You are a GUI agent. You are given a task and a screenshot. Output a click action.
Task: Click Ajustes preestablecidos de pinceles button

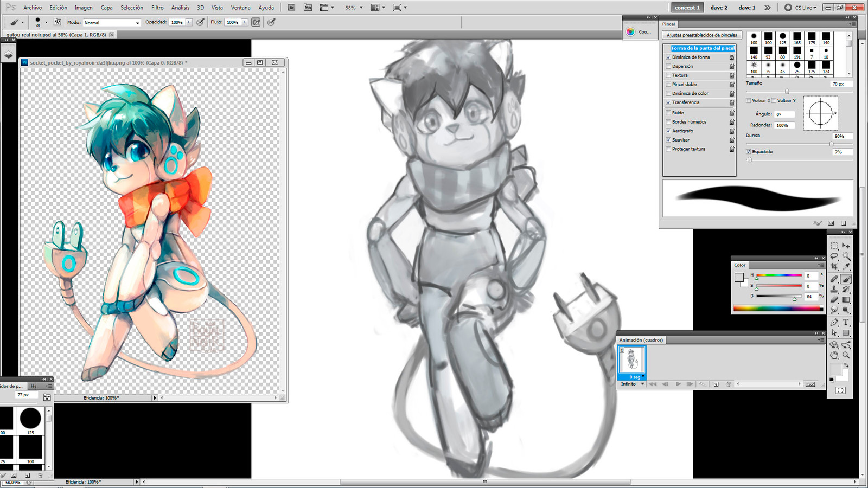(x=702, y=35)
